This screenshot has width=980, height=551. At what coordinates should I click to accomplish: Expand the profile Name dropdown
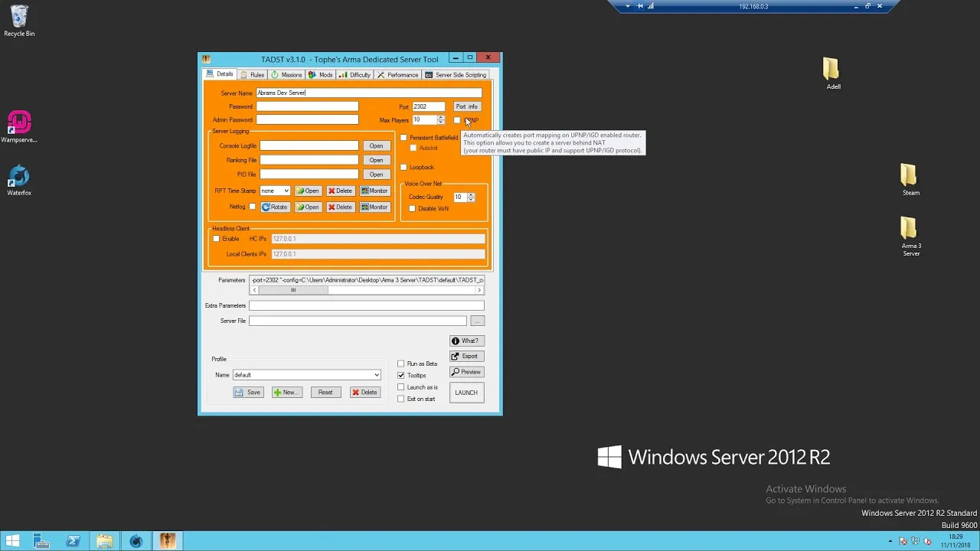376,375
